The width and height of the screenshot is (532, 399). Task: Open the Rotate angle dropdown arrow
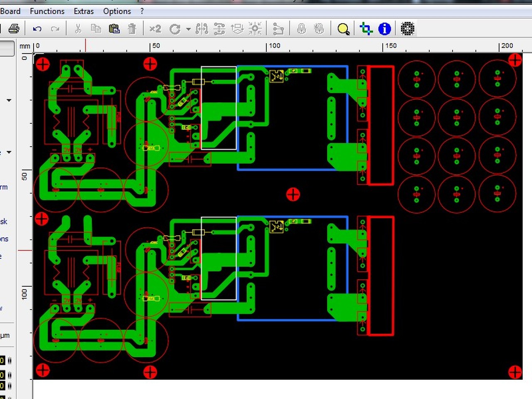pos(188,29)
